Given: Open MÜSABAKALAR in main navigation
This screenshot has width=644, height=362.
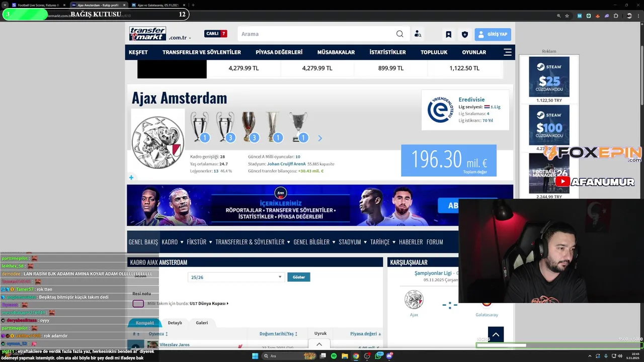Looking at the screenshot, I should click(336, 52).
